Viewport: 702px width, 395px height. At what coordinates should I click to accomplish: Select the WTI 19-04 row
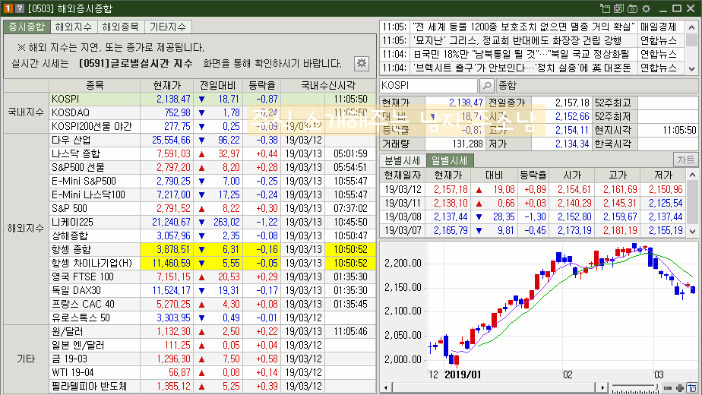[x=212, y=373]
